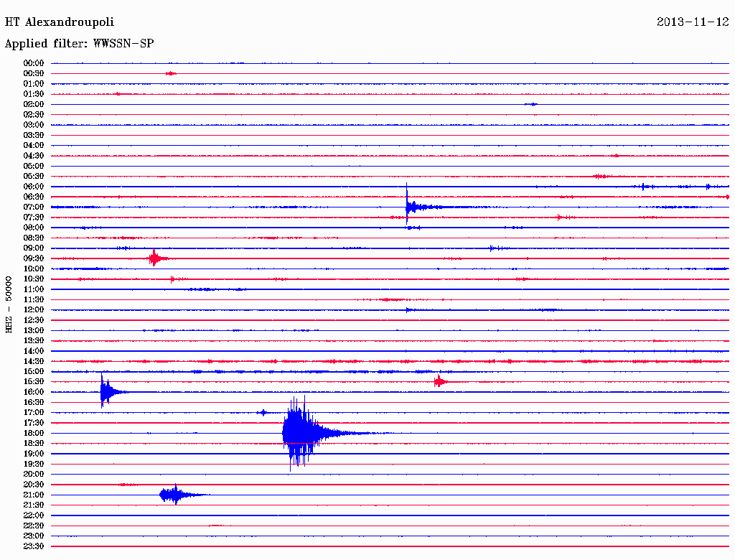The image size is (735, 560).
Task: Select the 13:00 time label
Action: [34, 331]
